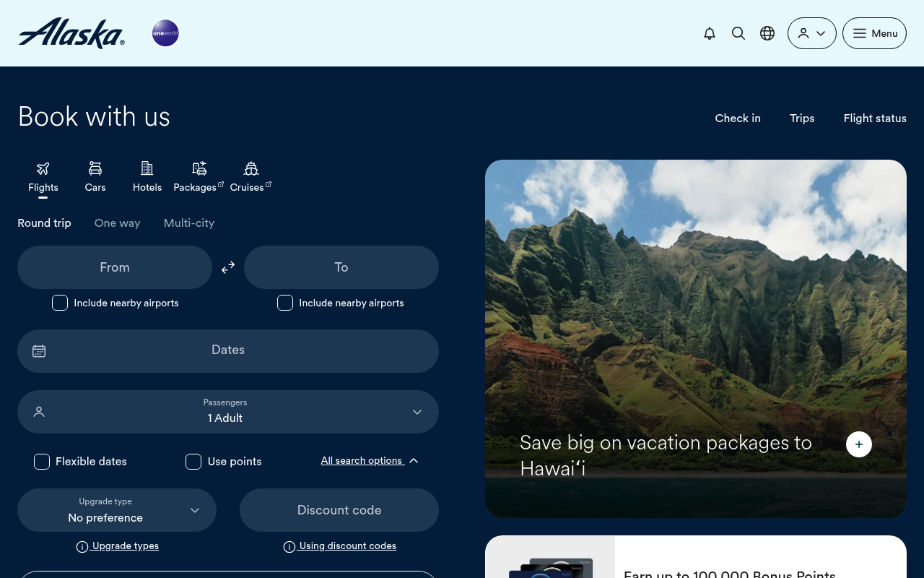Screen dimensions: 924x578
Task: Click the calendar icon in Dates
Action: pyautogui.click(x=39, y=351)
